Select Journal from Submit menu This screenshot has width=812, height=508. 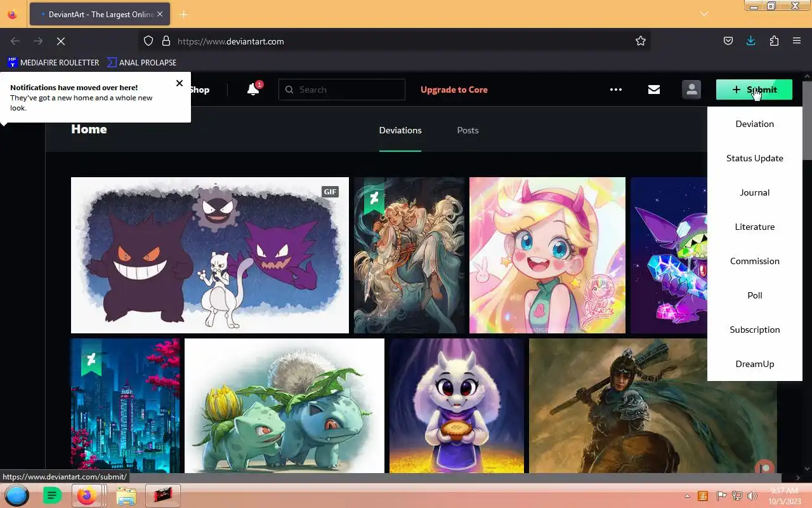(755, 192)
